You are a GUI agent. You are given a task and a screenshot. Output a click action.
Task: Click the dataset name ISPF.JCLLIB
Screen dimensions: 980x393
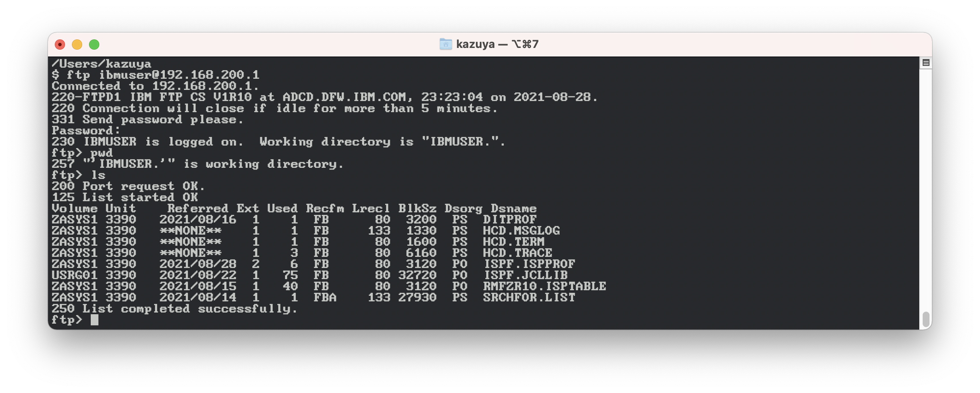[525, 275]
